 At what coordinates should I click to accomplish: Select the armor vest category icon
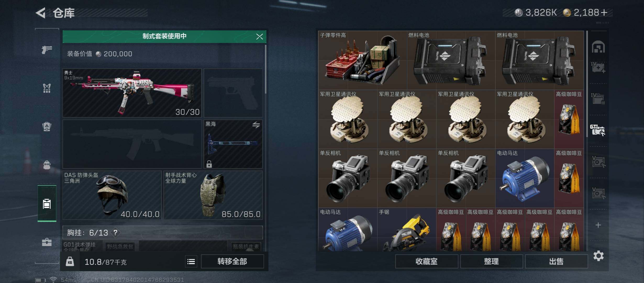(x=47, y=88)
